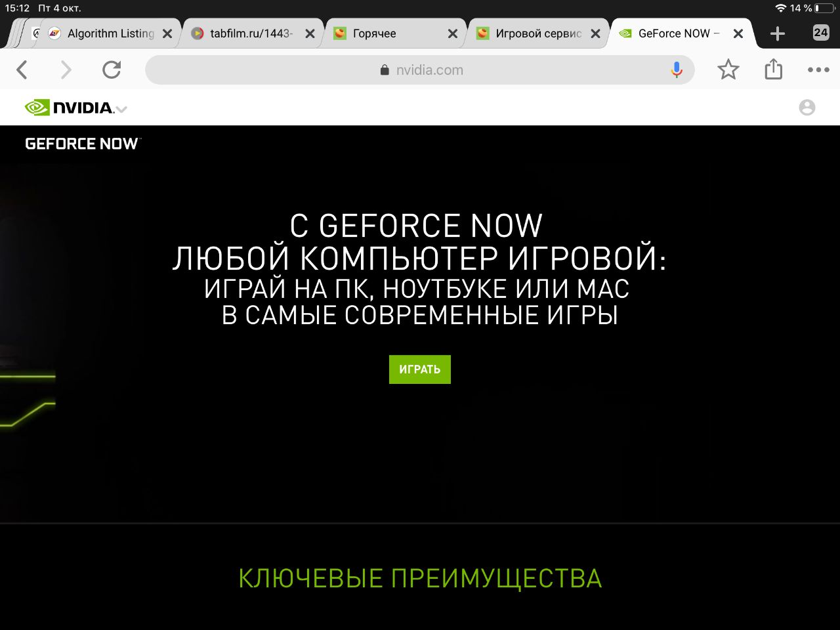Go back to the previous page
This screenshot has width=840, height=630.
(x=22, y=70)
